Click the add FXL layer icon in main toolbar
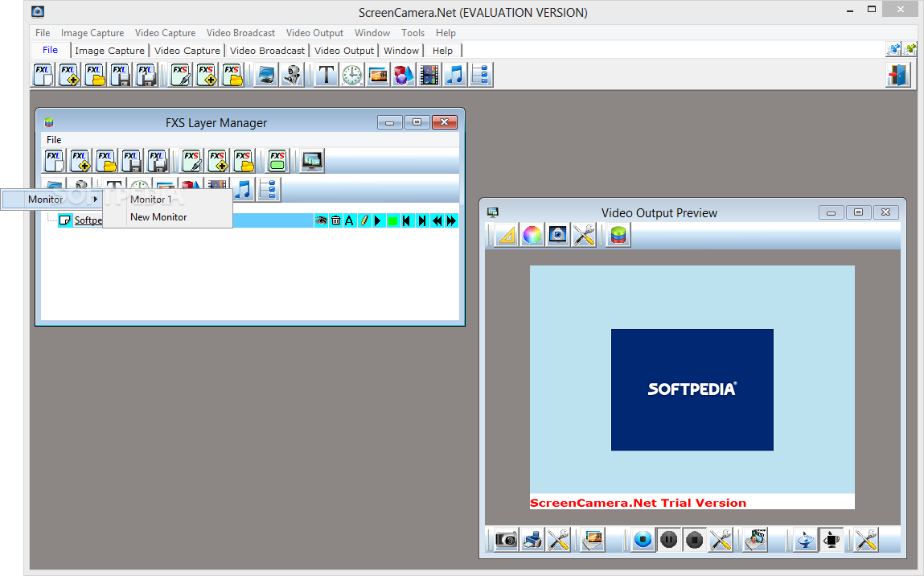924x576 pixels. tap(69, 76)
